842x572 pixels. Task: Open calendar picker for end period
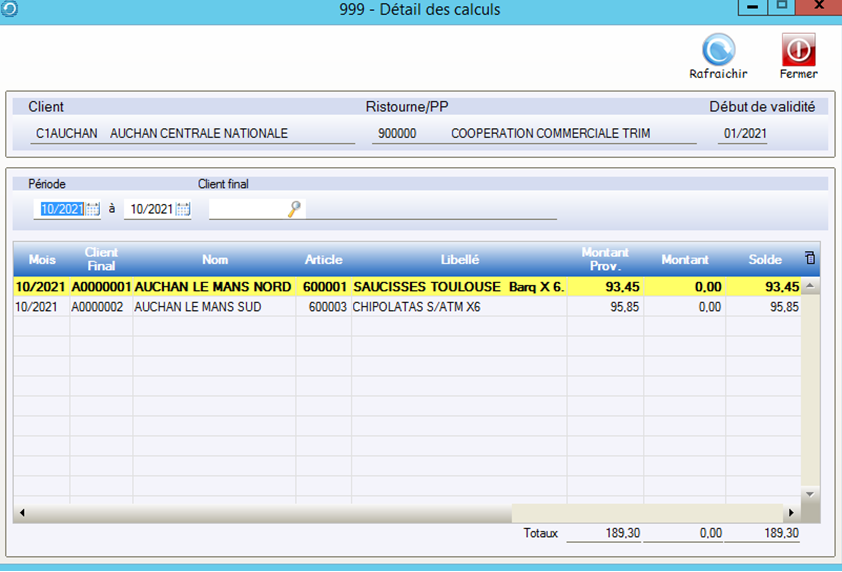coord(183,209)
